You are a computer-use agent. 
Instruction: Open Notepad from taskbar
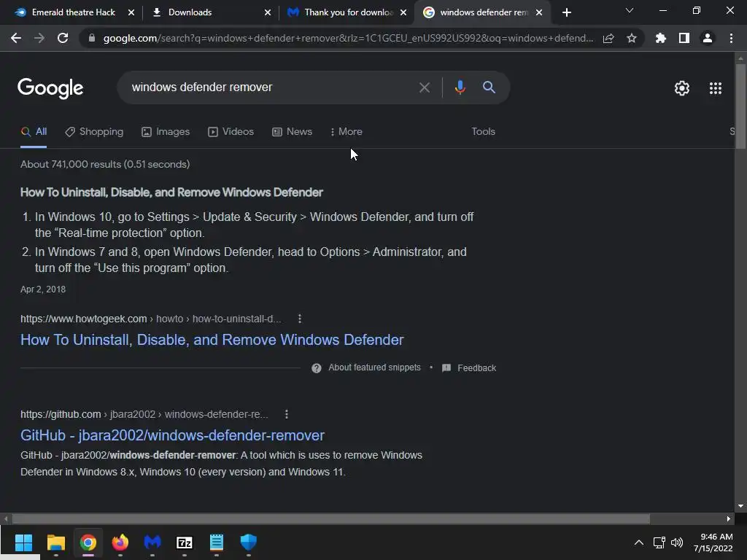216,542
